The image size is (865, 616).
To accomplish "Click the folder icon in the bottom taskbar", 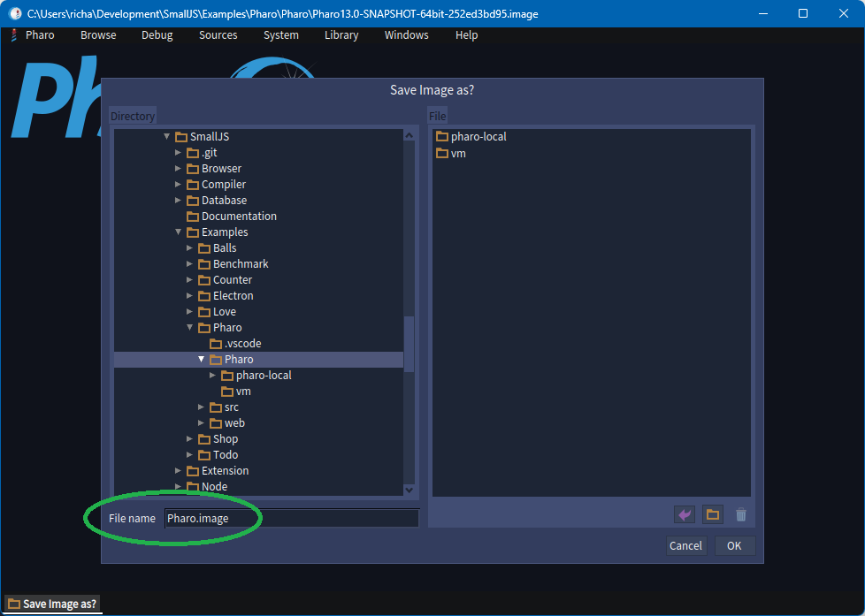I will pos(14,604).
